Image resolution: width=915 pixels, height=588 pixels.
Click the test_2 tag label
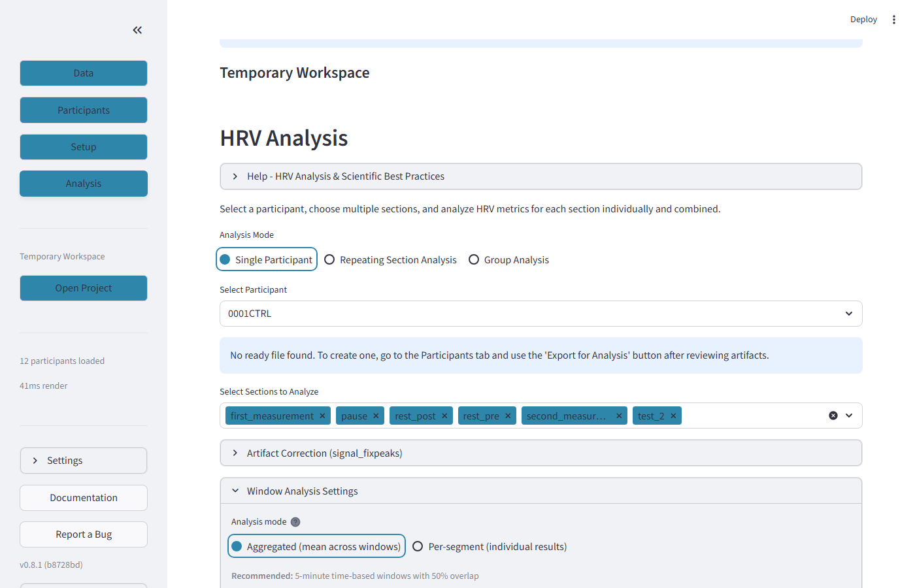pos(651,416)
